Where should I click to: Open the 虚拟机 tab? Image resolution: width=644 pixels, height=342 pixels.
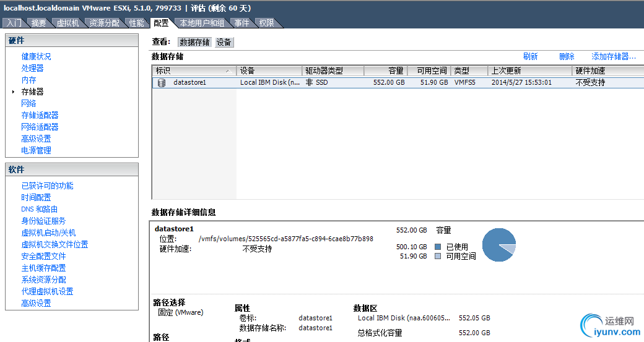pyautogui.click(x=67, y=23)
